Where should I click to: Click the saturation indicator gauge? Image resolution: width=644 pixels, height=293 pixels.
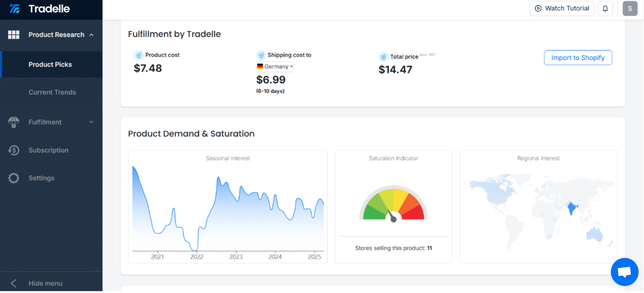click(393, 204)
